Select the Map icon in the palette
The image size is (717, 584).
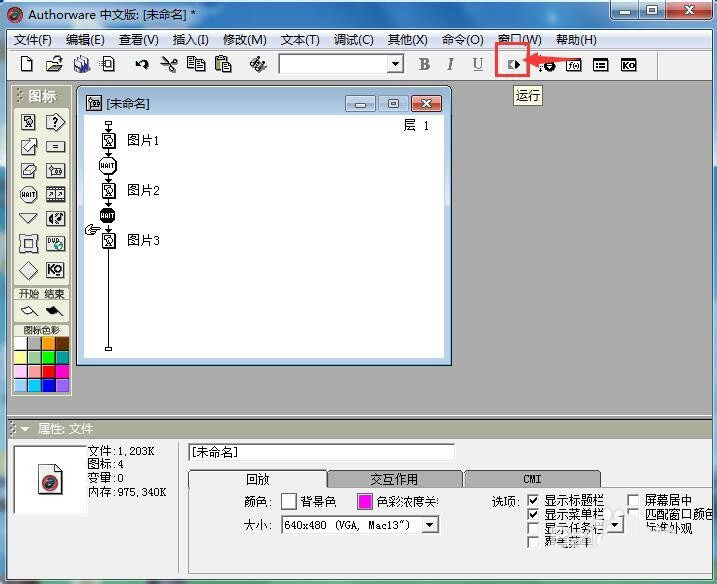pyautogui.click(x=55, y=171)
